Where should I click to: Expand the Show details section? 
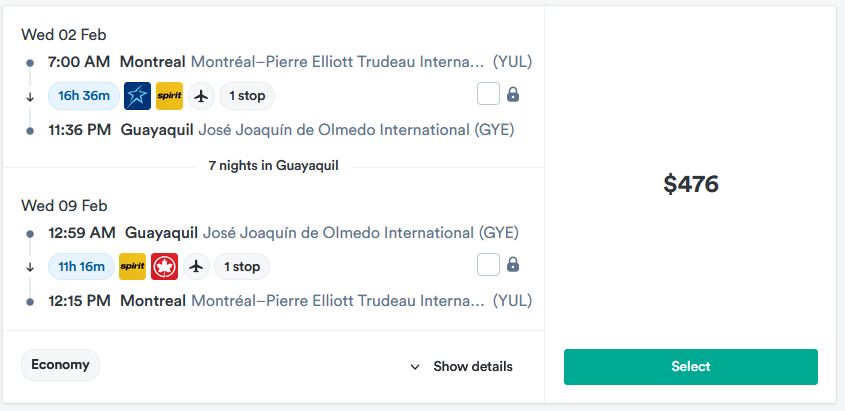point(461,367)
